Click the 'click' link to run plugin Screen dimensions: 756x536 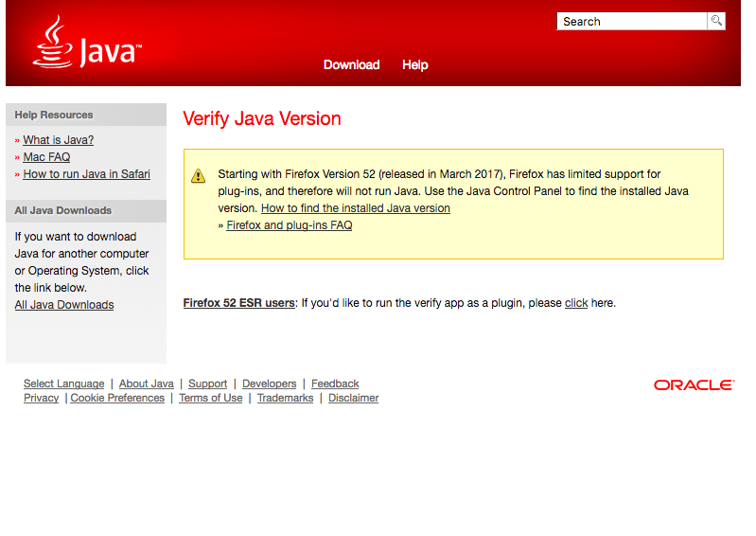[x=576, y=303]
